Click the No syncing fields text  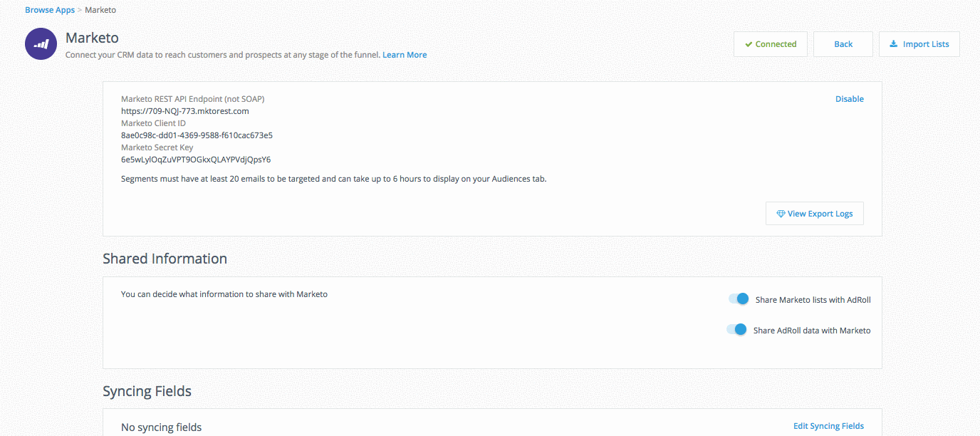(x=161, y=427)
